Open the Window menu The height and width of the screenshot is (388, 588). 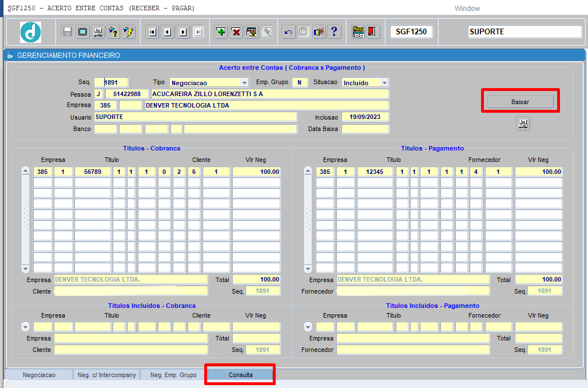tap(467, 8)
